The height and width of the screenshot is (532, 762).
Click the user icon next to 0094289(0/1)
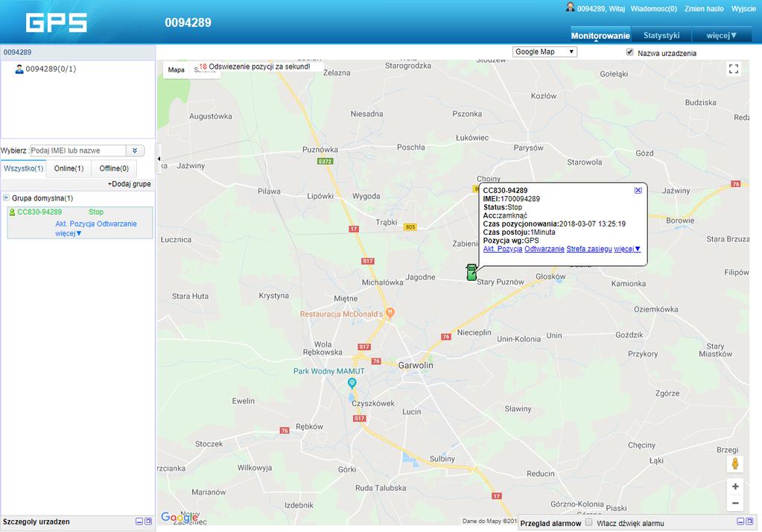tap(19, 69)
